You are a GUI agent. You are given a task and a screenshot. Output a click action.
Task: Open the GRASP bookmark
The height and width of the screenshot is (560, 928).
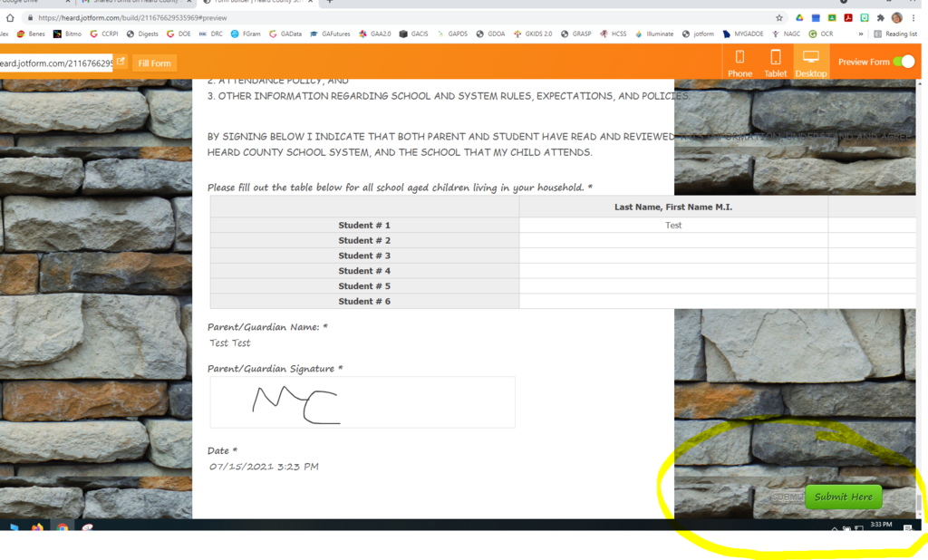tap(575, 34)
